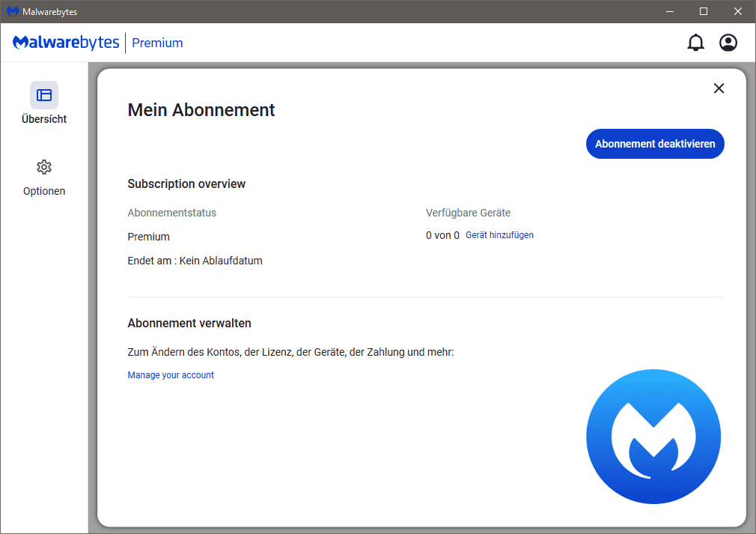Click the Zum Ändern des Kontos description text
The width and height of the screenshot is (756, 534).
[x=290, y=352]
